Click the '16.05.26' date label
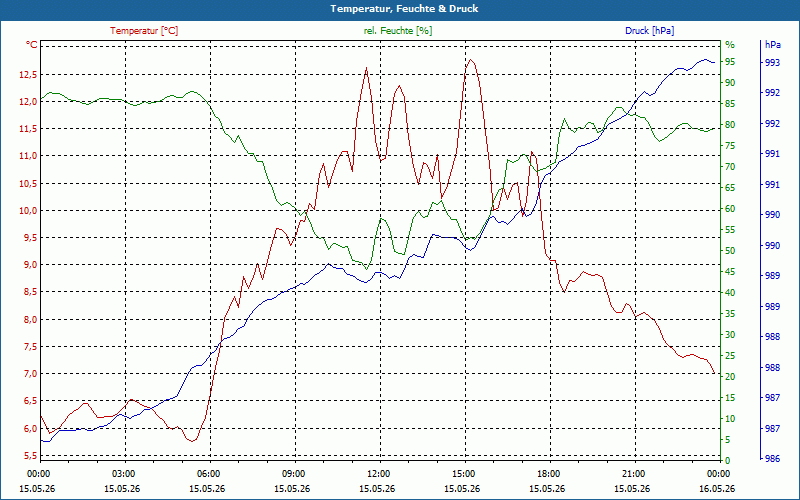The image size is (800, 500). (717, 488)
